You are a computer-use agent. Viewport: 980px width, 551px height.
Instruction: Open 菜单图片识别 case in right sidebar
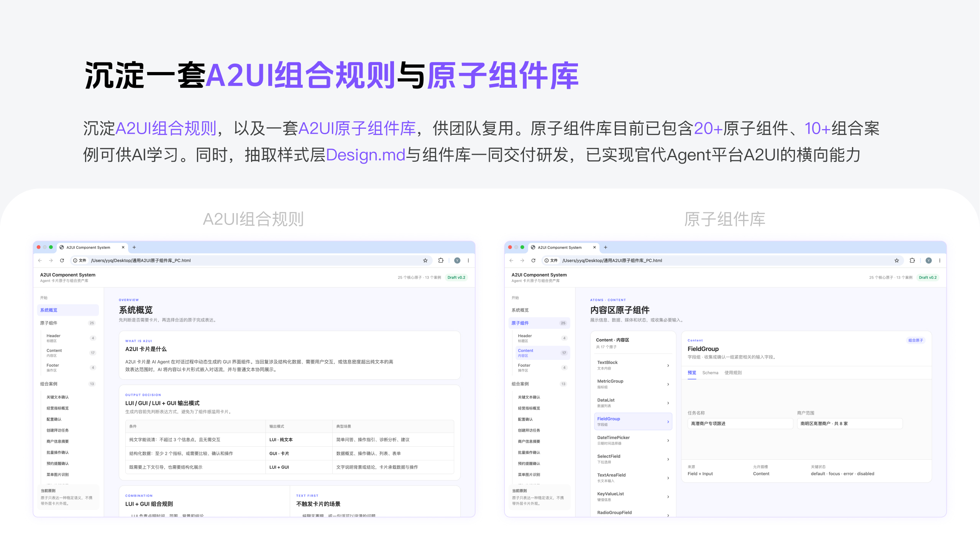click(x=529, y=475)
